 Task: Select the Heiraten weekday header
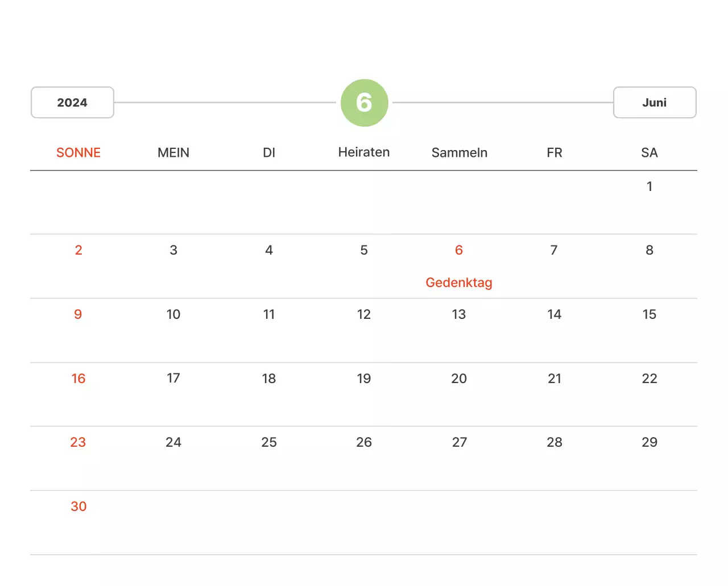point(364,152)
